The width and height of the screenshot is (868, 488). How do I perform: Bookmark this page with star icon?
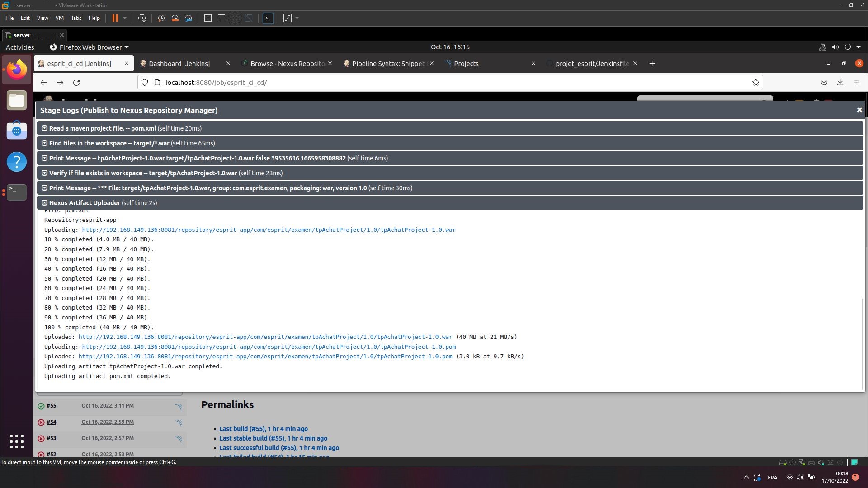(x=755, y=82)
